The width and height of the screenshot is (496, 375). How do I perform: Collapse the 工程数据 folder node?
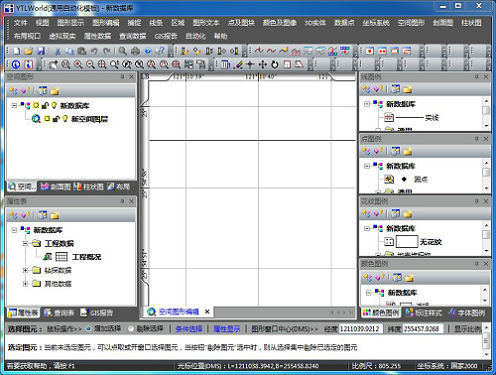coord(25,243)
